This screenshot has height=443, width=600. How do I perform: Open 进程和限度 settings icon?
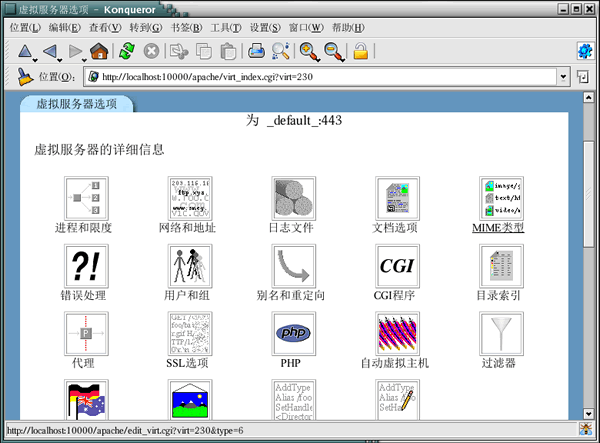click(86, 198)
